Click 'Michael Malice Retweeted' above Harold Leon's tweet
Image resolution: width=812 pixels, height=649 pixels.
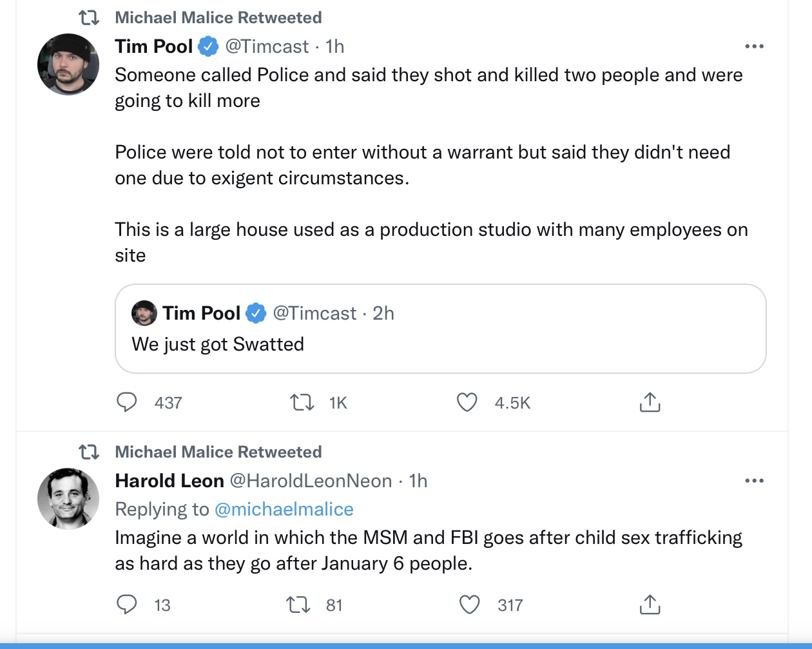(x=218, y=452)
